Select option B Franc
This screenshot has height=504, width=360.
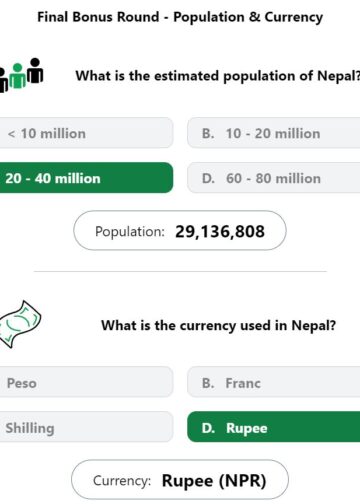pyautogui.click(x=274, y=382)
